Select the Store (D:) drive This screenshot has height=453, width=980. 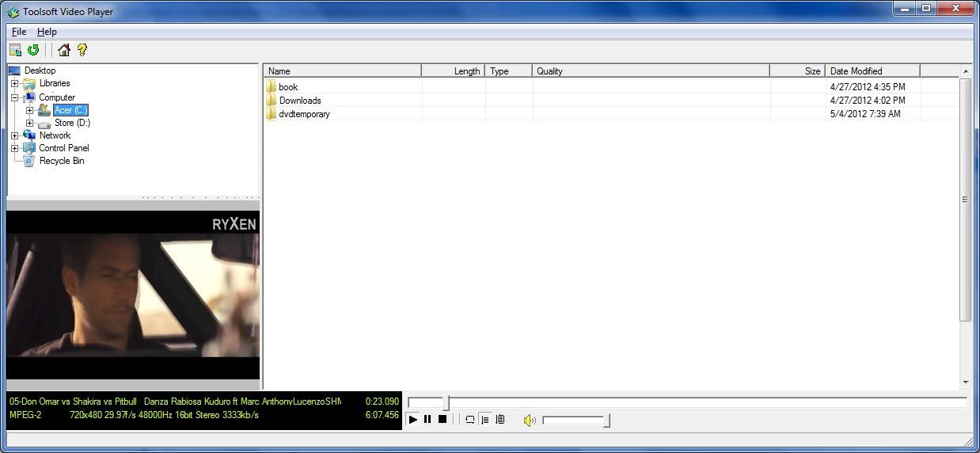point(72,123)
